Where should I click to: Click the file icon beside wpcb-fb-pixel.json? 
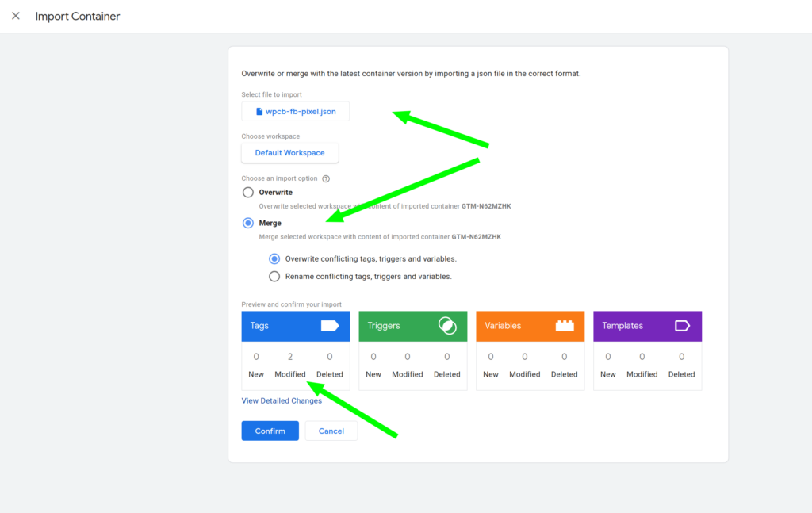tap(259, 112)
